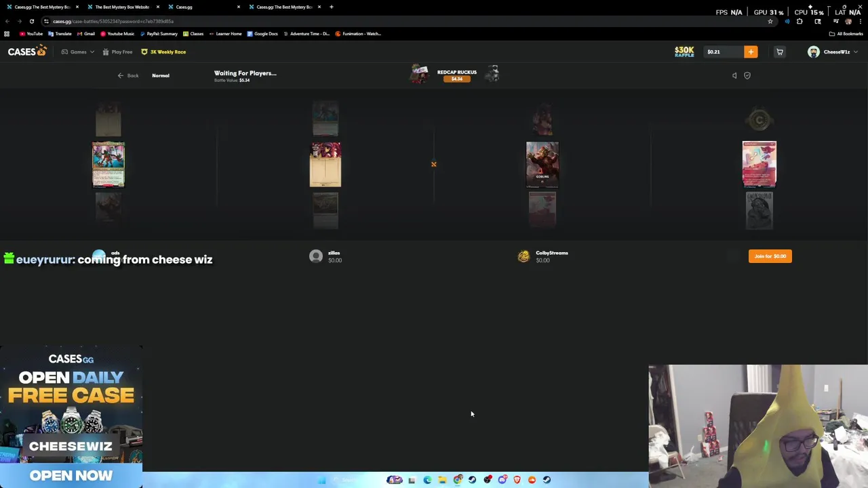Screen dimensions: 868x488
Task: Open the Play Free page
Action: click(117, 52)
